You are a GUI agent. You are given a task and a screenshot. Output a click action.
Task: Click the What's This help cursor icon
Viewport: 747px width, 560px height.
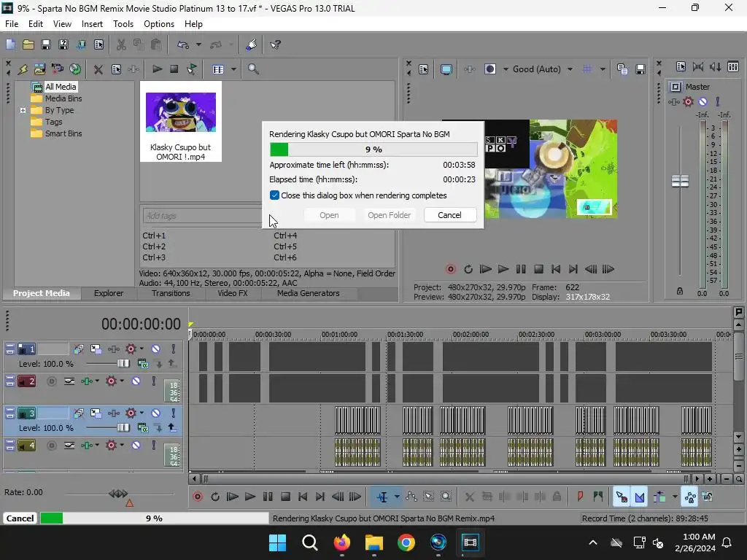pyautogui.click(x=275, y=44)
